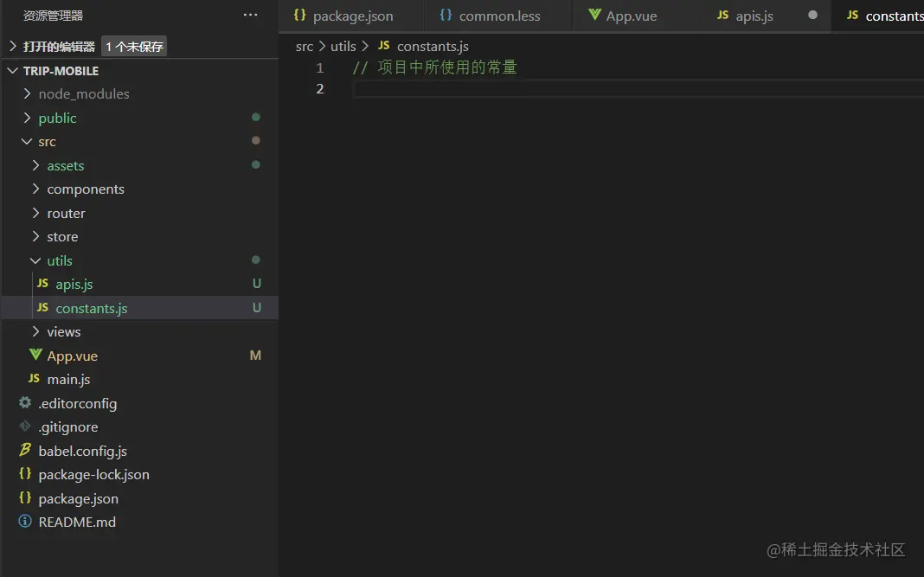
Task: Open apis.js from the file tree
Action: 140,284
